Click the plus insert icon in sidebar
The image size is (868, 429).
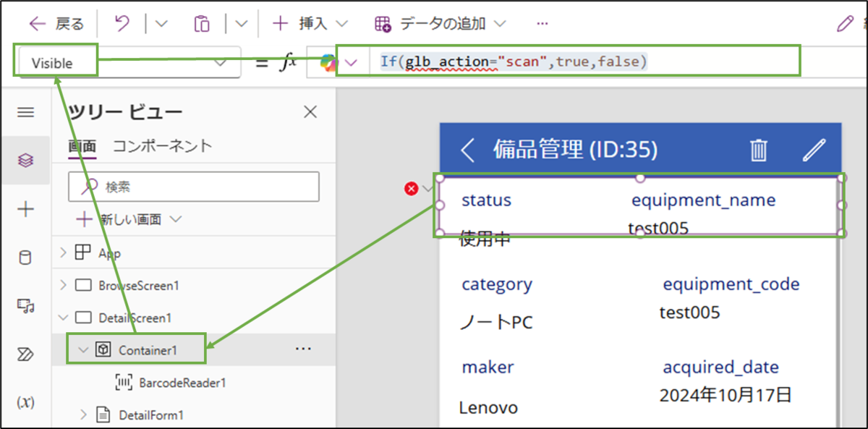click(x=26, y=210)
